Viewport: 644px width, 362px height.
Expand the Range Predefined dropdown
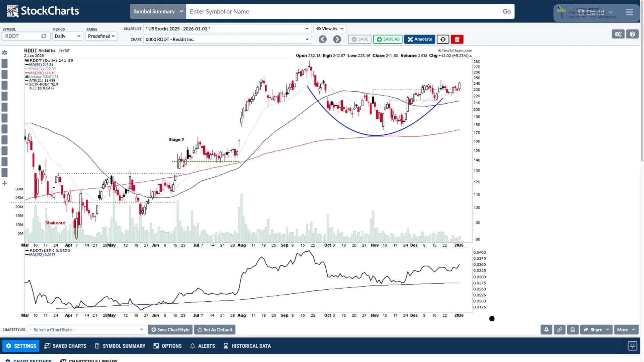[x=101, y=36]
